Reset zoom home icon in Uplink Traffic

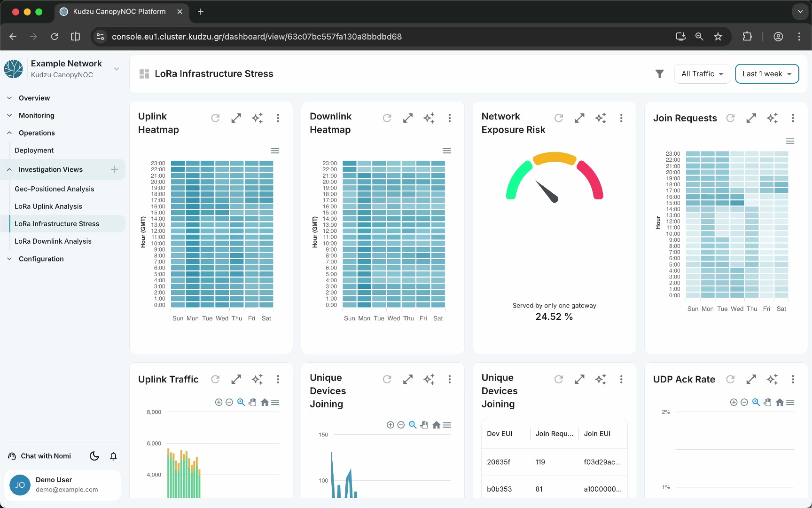pos(265,402)
